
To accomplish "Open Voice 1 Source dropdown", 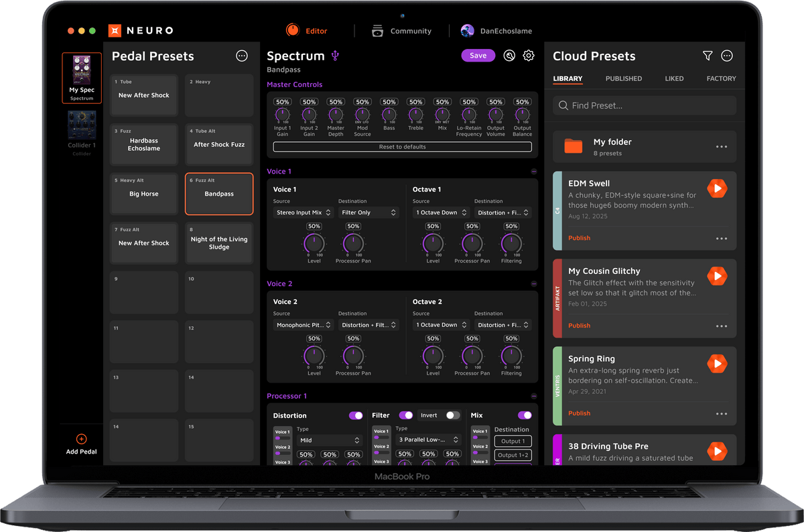I will pos(304,212).
